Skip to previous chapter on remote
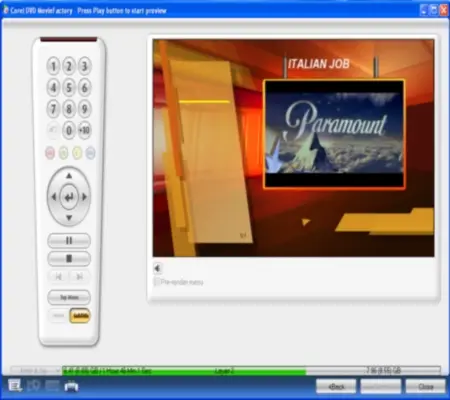450x400 pixels. [59, 276]
